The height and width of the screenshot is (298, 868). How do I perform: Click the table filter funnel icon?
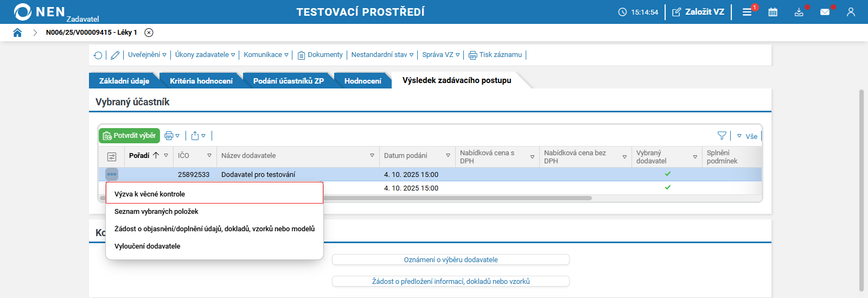722,136
